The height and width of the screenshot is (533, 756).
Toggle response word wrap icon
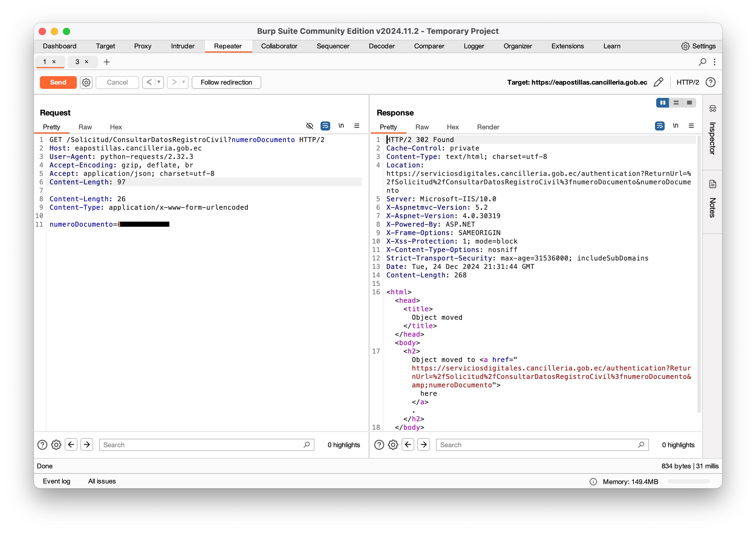point(660,126)
